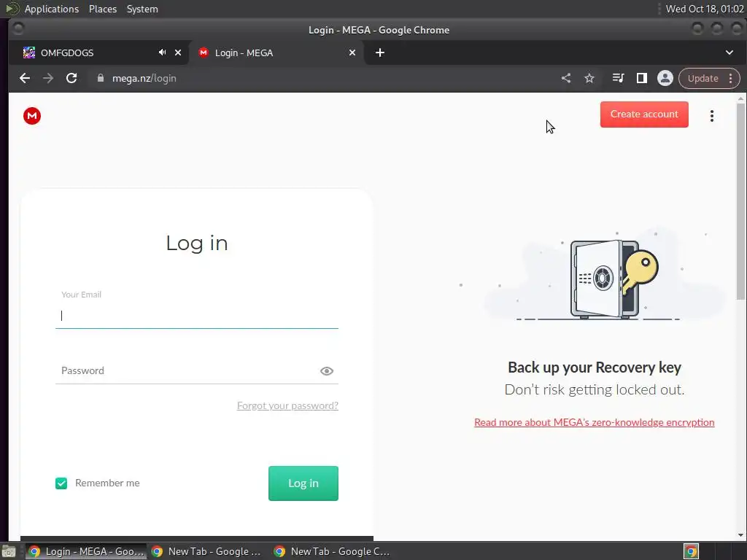Reload the mega.nz page
The width and height of the screenshot is (747, 560).
71,78
